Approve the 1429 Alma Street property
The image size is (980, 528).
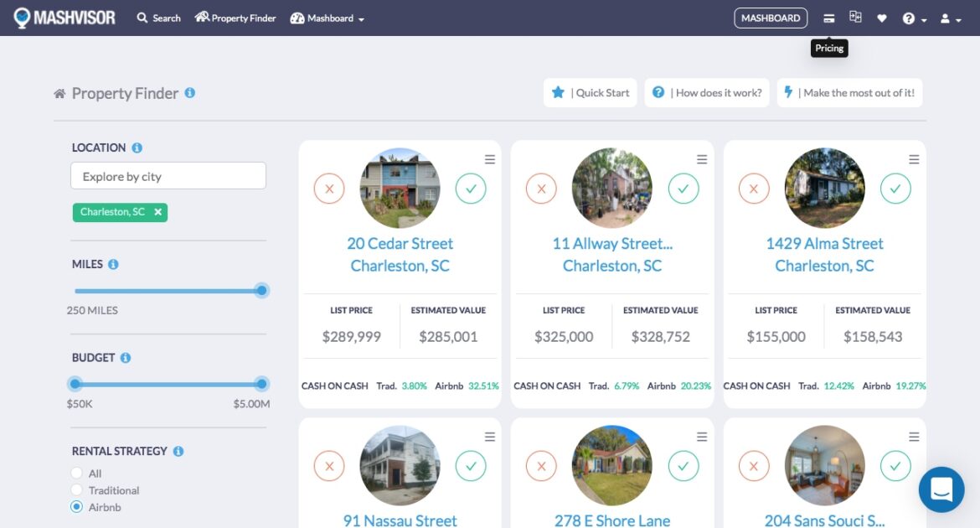(895, 189)
